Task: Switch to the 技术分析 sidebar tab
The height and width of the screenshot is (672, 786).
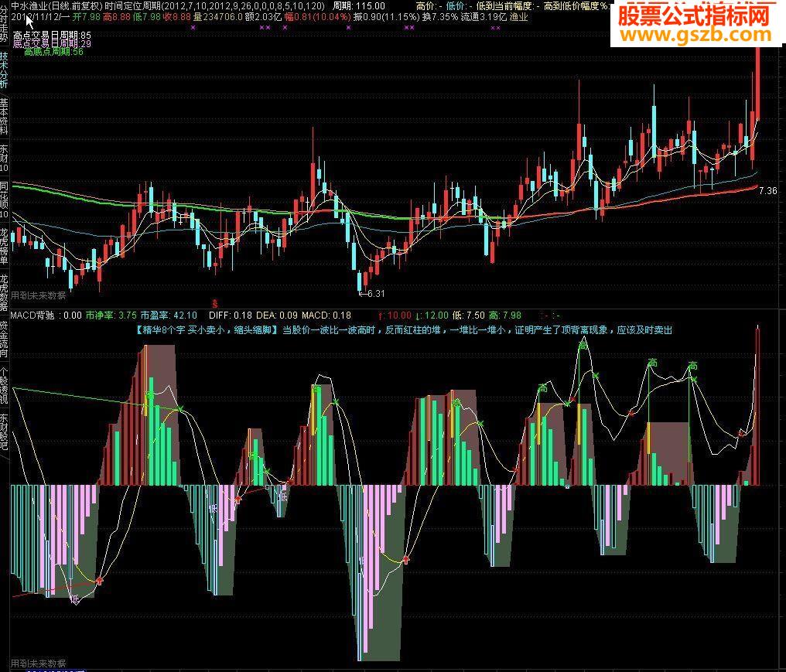Action: pos(4,70)
